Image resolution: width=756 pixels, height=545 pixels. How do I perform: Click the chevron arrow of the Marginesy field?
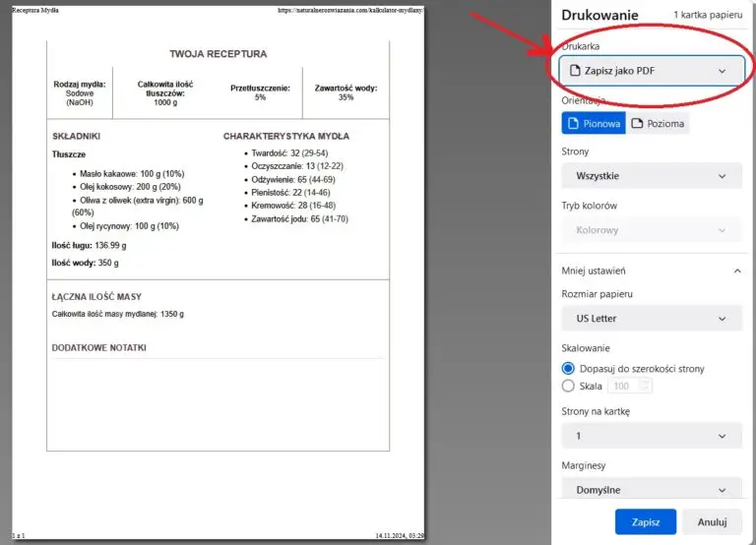pyautogui.click(x=724, y=489)
